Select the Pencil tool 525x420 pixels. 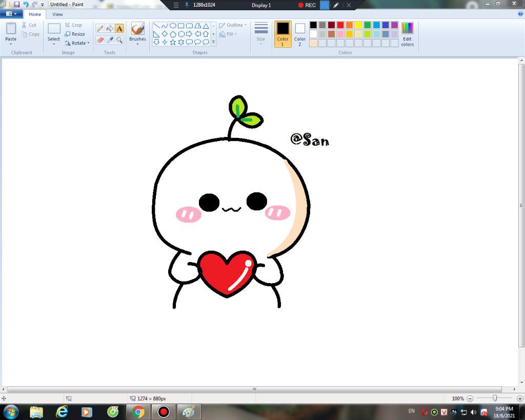pyautogui.click(x=100, y=29)
